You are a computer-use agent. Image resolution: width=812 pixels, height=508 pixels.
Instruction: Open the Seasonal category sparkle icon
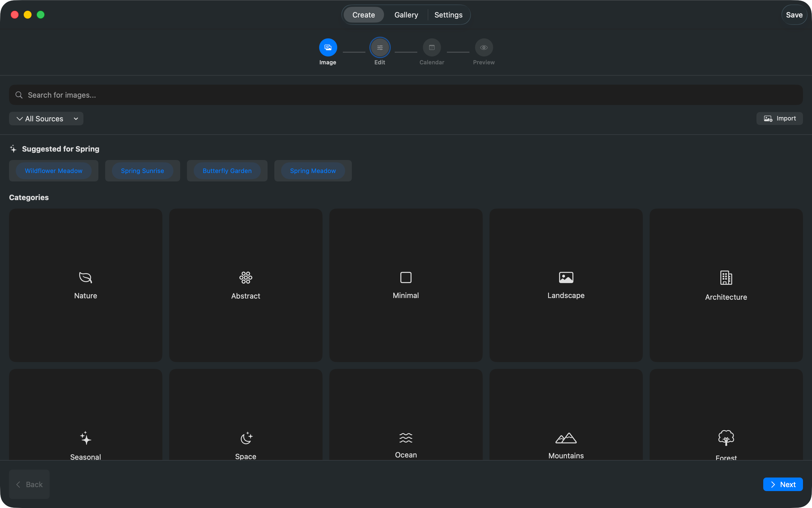tap(85, 438)
